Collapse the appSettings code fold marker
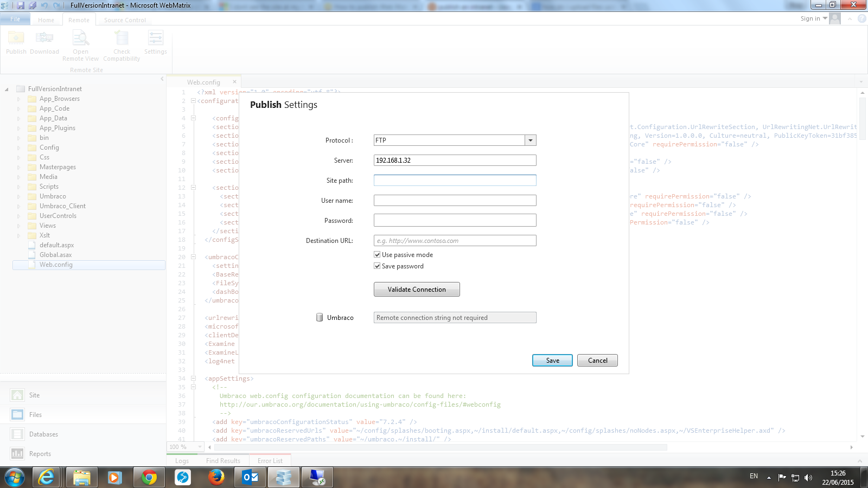This screenshot has width=868, height=488. tap(193, 378)
